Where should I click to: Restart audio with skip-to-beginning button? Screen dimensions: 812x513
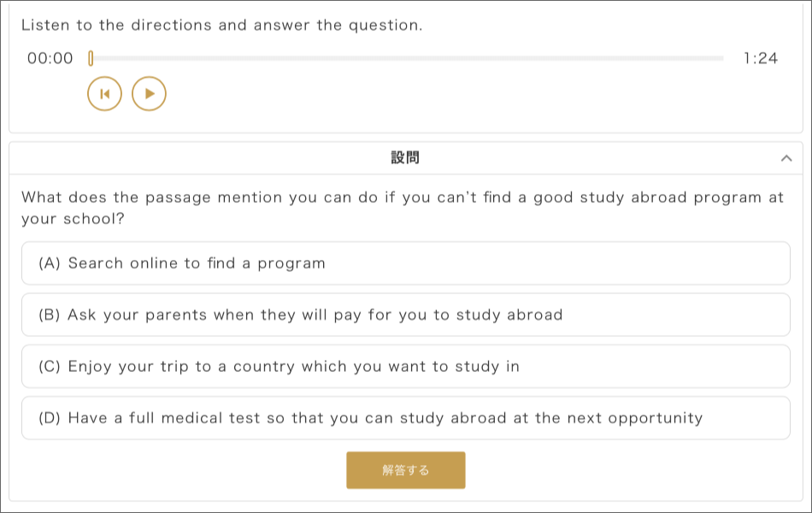pyautogui.click(x=104, y=94)
